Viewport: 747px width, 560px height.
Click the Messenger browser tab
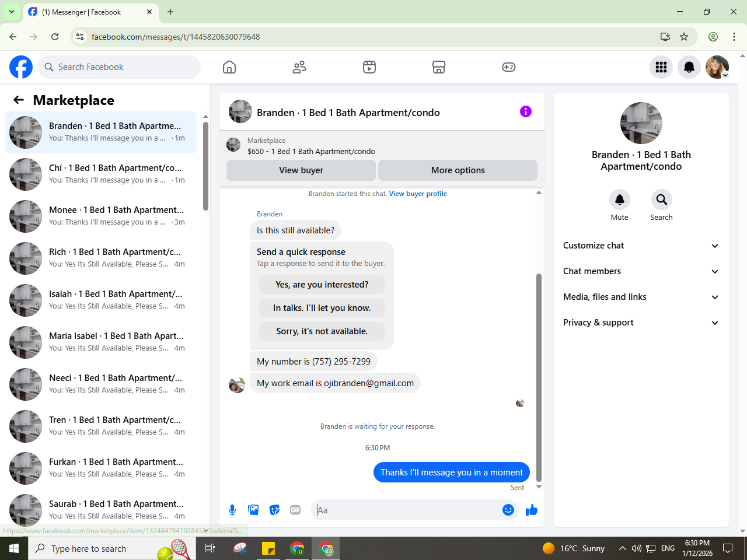coord(90,12)
